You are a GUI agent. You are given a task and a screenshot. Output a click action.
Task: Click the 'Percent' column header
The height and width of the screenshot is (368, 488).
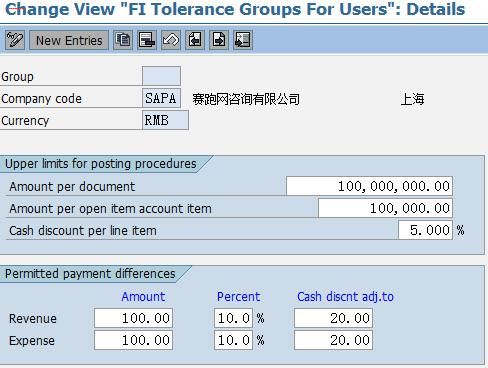pos(238,296)
